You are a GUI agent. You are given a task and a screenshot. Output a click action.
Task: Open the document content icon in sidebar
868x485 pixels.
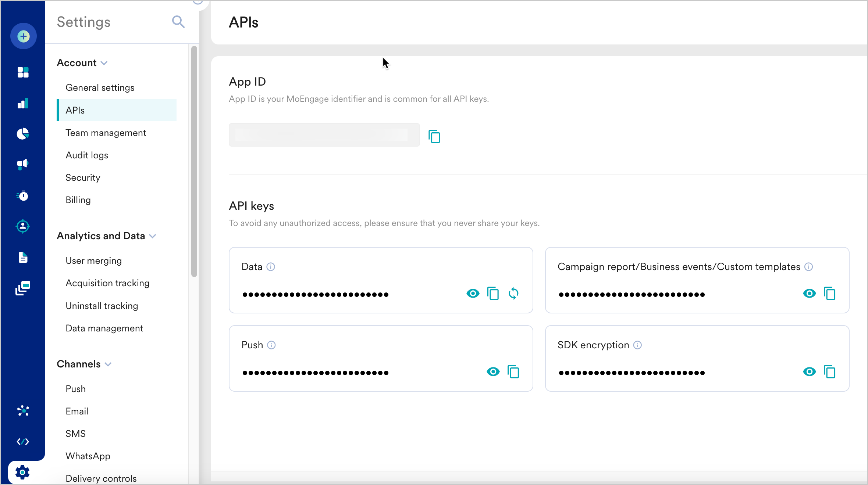click(x=23, y=257)
